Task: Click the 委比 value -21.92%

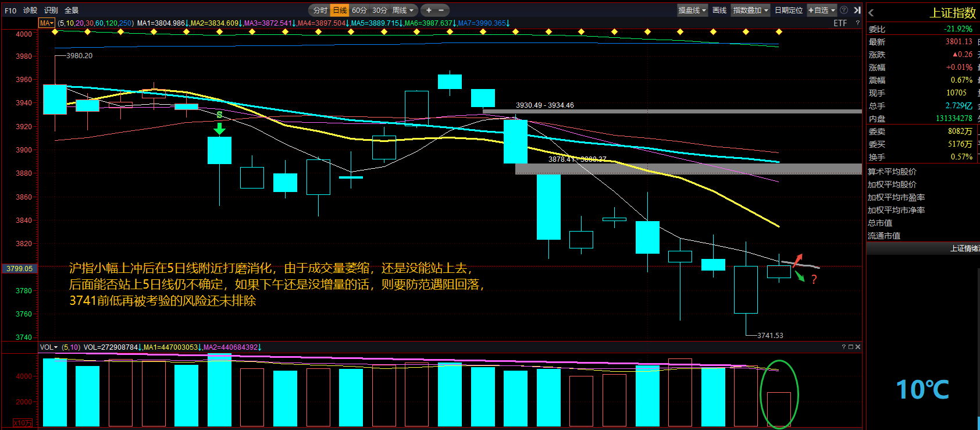Action: pyautogui.click(x=958, y=29)
